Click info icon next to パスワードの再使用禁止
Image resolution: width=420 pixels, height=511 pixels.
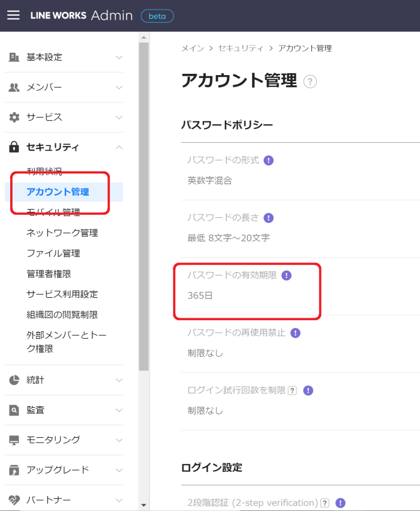pyautogui.click(x=295, y=333)
